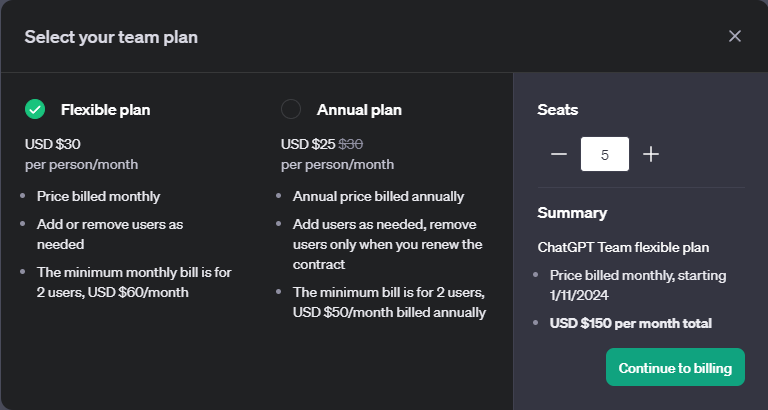Viewport: 768px width, 410px height.
Task: Click the USD $30 flexible price
Action: (x=52, y=144)
